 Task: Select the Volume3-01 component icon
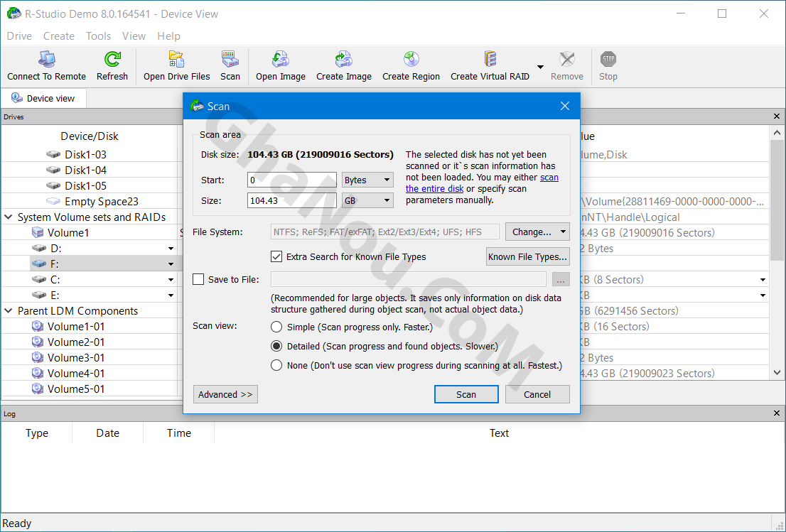click(38, 357)
